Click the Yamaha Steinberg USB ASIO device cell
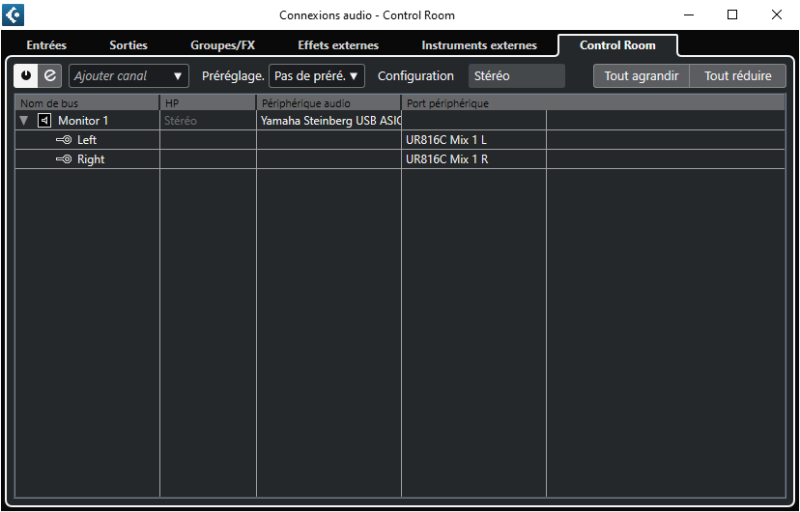The width and height of the screenshot is (800, 512). tap(329, 121)
